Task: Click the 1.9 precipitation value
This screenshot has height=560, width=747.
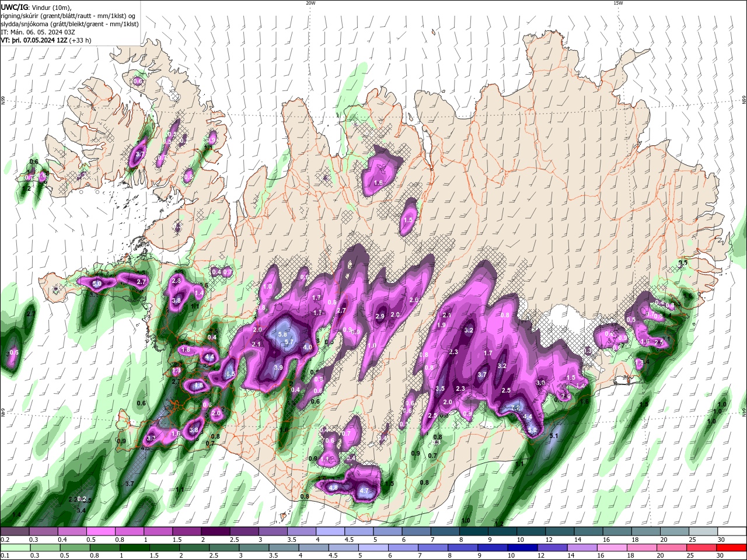Action: [441, 325]
